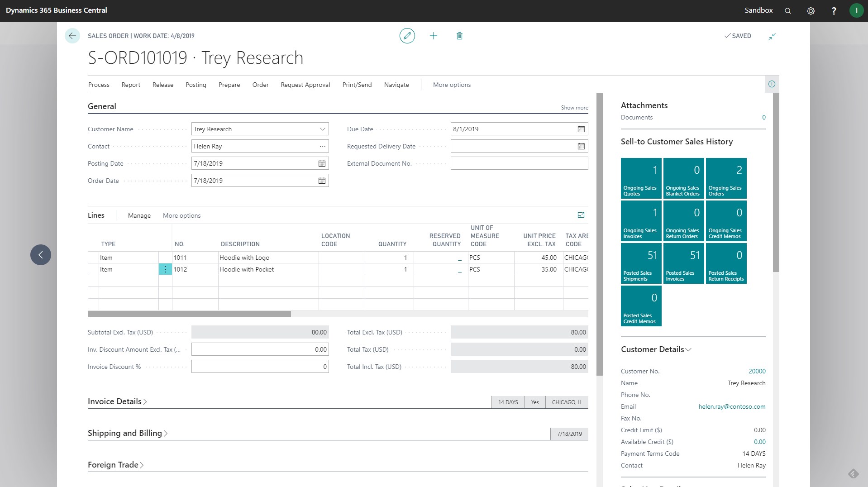The width and height of the screenshot is (868, 487).
Task: Click the helen.ray@contoso.com email link
Action: [x=732, y=406]
